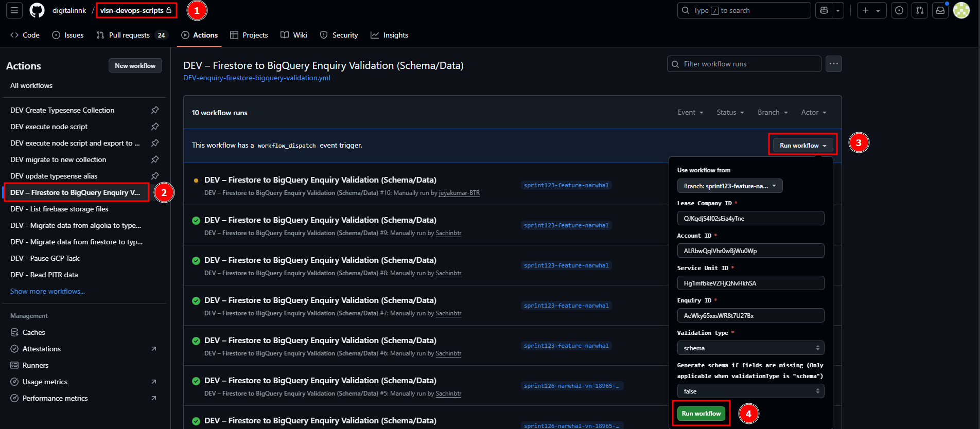Unpin DEV migrate to new collection workflow
The width and height of the screenshot is (980, 429).
click(155, 159)
